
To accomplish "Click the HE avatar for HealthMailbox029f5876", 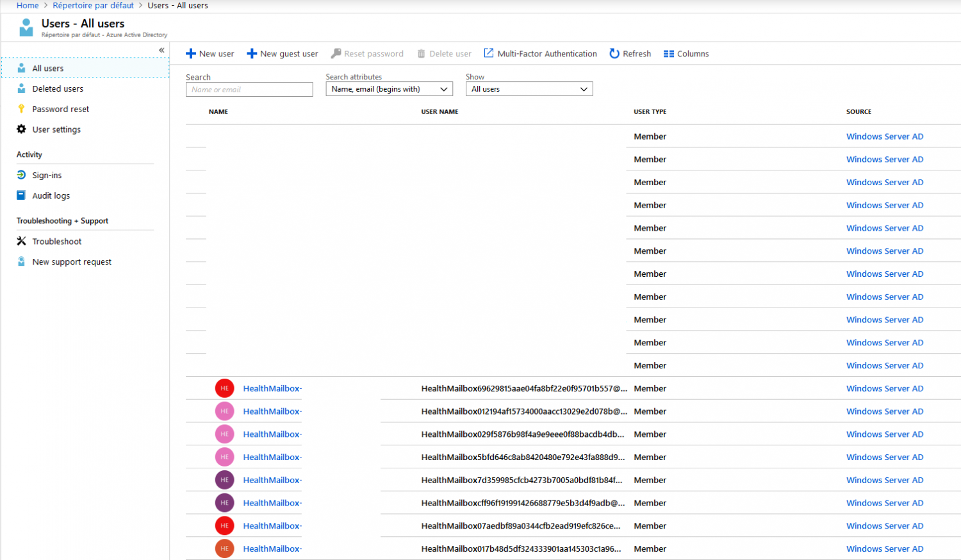I will tap(224, 434).
